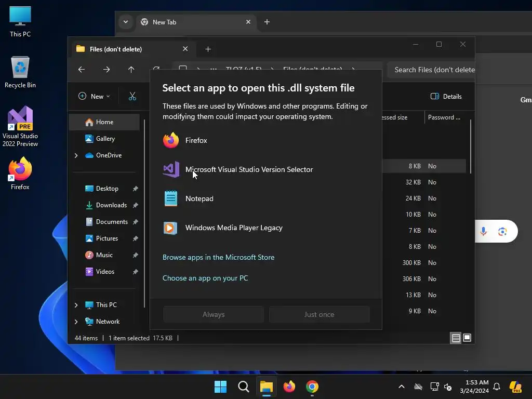Switch to large thumbnails view icon
The image size is (532, 399).
point(467,338)
